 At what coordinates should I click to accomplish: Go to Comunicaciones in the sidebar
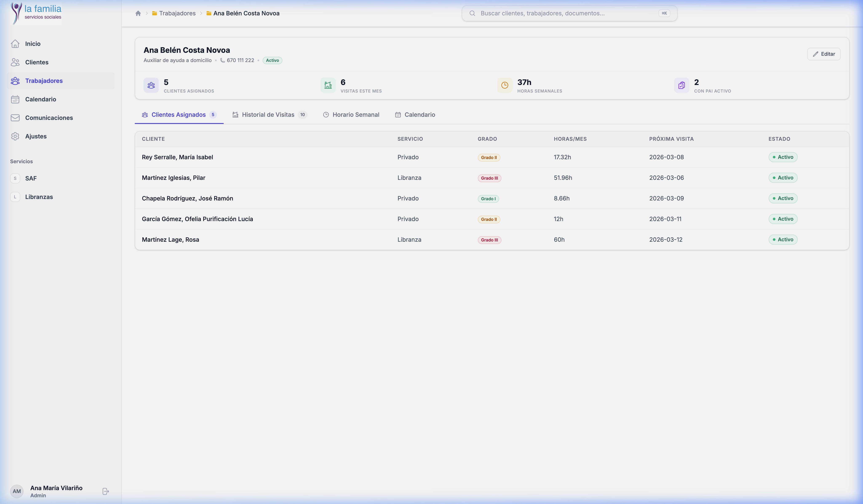coord(49,118)
